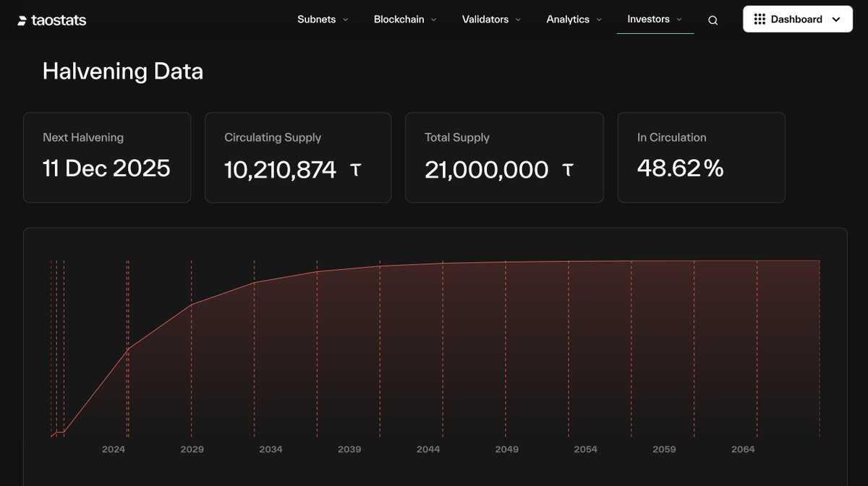Expand the Validators menu chevron
Image resolution: width=868 pixels, height=486 pixels.
tap(518, 20)
